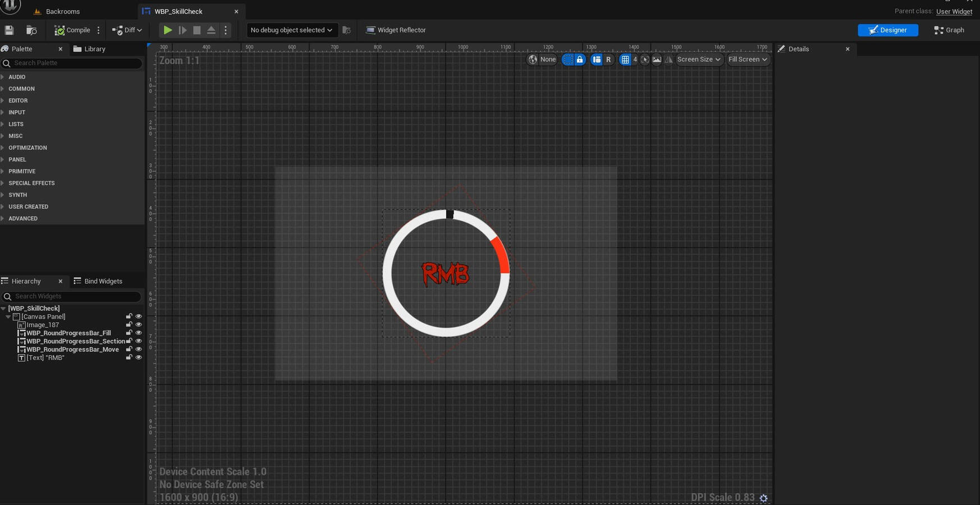Lock the WBP_RoundProgressBar_Fill widget
Screen dimensions: 980x505
click(x=129, y=333)
